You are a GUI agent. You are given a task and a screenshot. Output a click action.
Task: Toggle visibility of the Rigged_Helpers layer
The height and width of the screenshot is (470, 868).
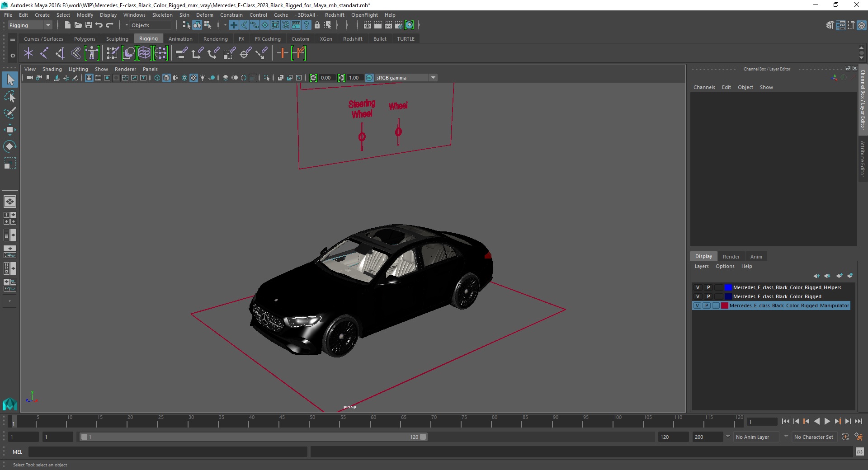coord(698,287)
